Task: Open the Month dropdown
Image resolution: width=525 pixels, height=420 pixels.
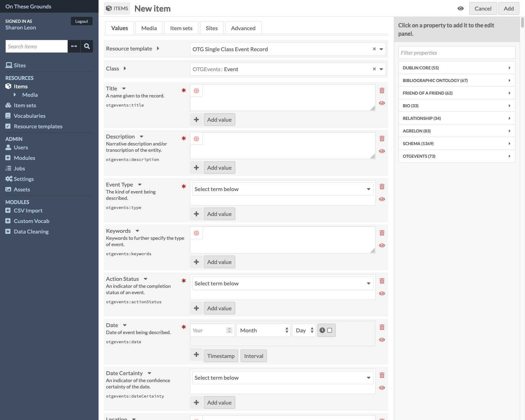Action: click(x=263, y=330)
